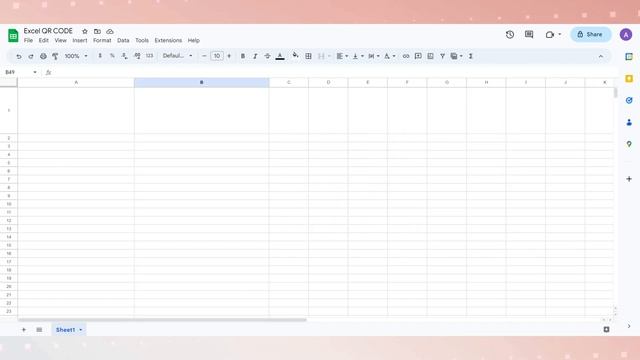The height and width of the screenshot is (360, 640).
Task: Hide the menus with the collapse chevron
Action: 601,56
